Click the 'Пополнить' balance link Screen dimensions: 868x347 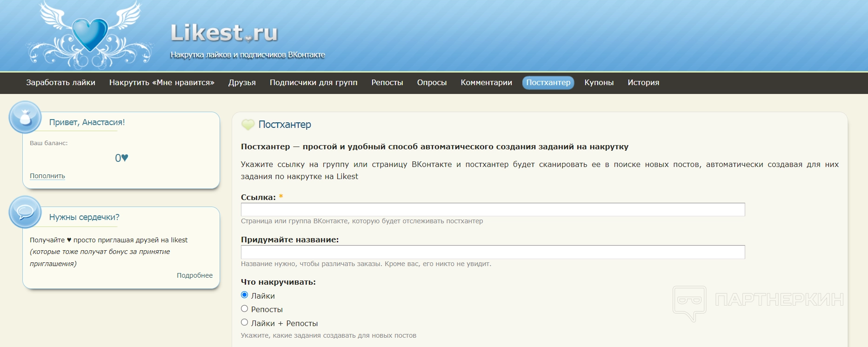click(47, 176)
